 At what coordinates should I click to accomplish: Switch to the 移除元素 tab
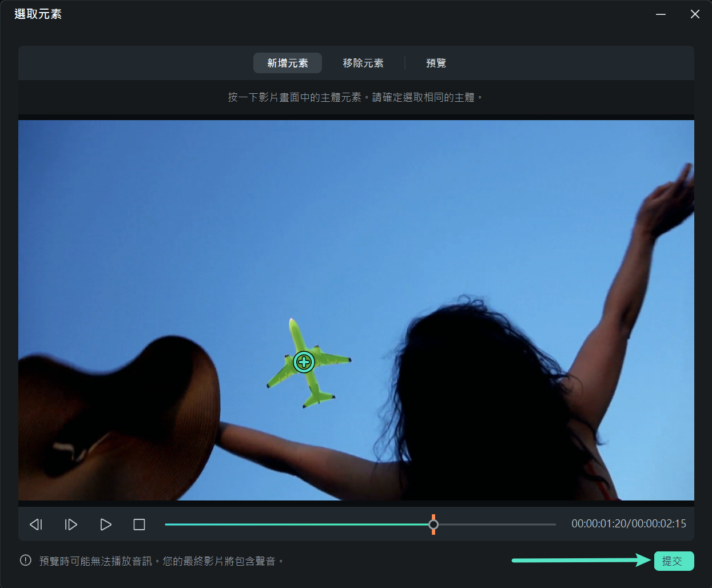click(x=363, y=63)
